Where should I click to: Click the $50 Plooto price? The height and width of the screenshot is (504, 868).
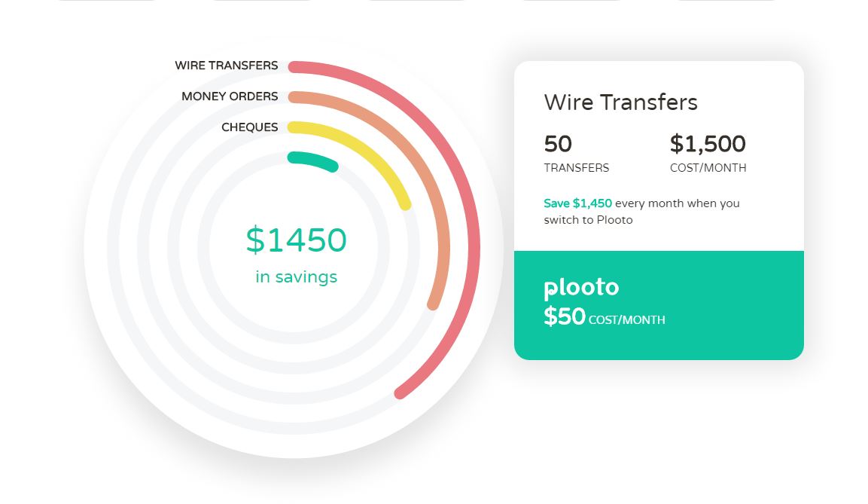(564, 317)
